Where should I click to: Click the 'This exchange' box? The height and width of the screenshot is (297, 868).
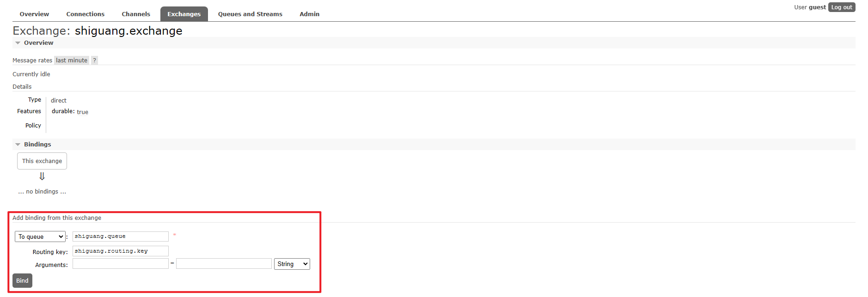(x=42, y=161)
